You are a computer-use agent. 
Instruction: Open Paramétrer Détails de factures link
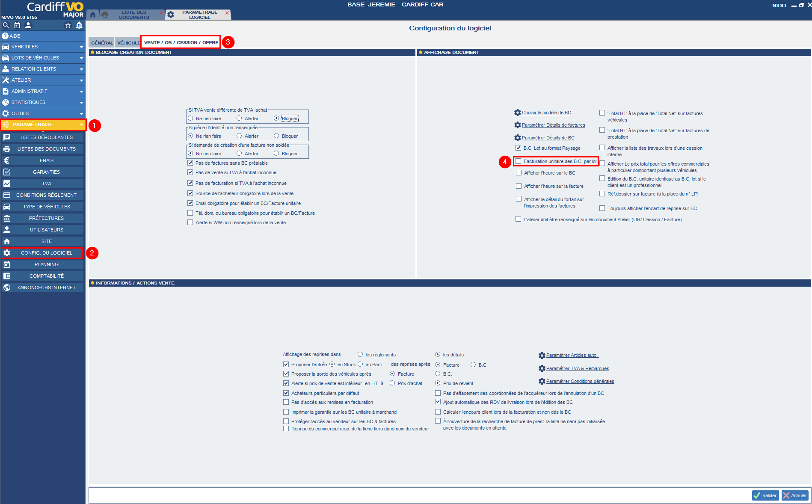[x=554, y=125]
